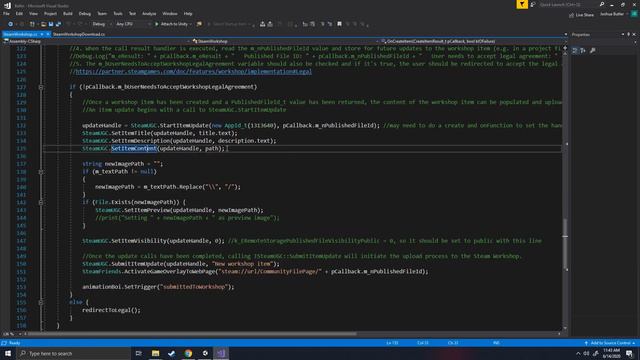This screenshot has width=640, height=360.
Task: Click the publish icon next to startup item
Action: [262, 24]
